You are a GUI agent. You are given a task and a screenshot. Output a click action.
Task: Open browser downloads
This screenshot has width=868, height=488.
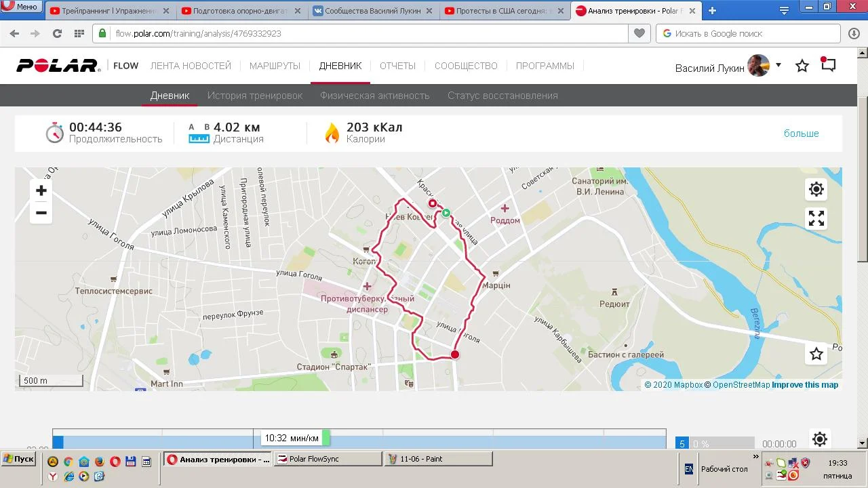pos(854,33)
